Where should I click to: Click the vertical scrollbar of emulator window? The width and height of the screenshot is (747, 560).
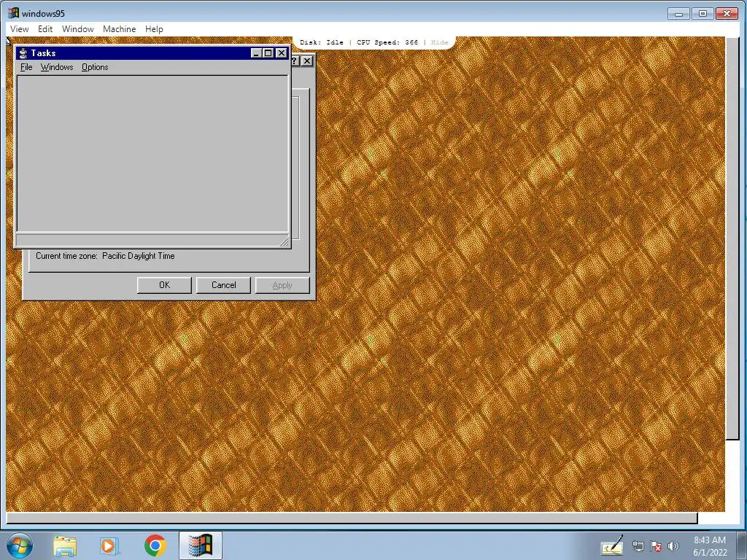[x=732, y=238]
